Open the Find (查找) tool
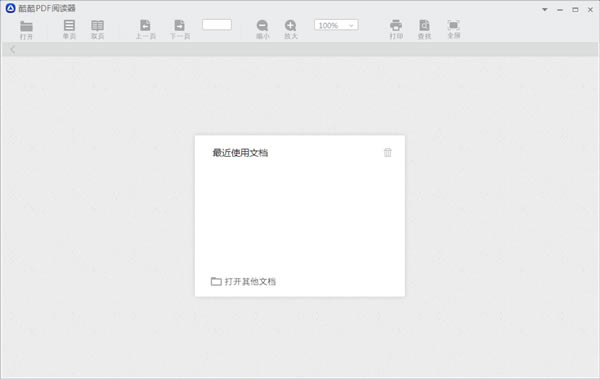 (424, 29)
